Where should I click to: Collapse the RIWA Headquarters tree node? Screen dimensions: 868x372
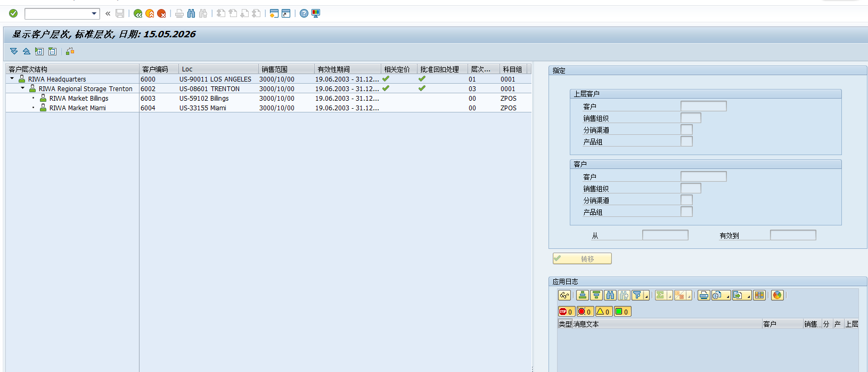pyautogui.click(x=12, y=78)
